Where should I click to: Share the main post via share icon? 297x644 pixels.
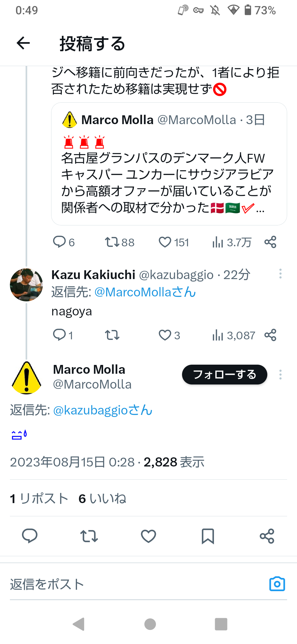pos(267,536)
